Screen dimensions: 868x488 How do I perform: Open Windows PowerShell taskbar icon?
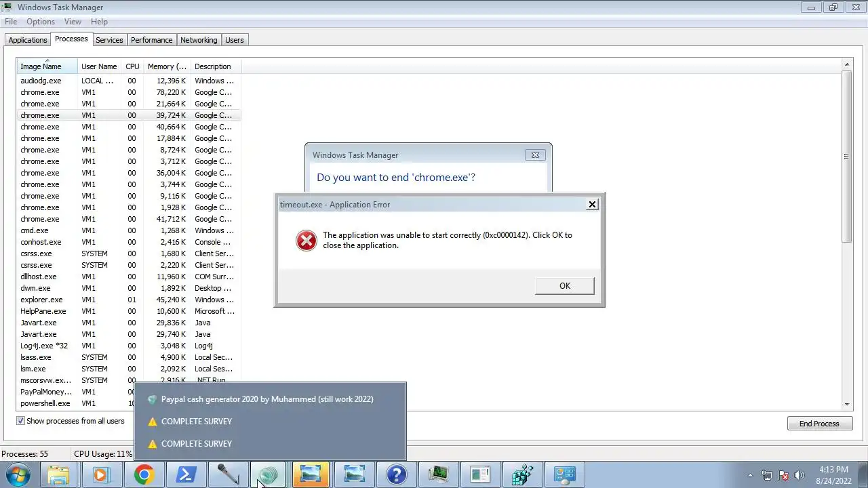(185, 474)
